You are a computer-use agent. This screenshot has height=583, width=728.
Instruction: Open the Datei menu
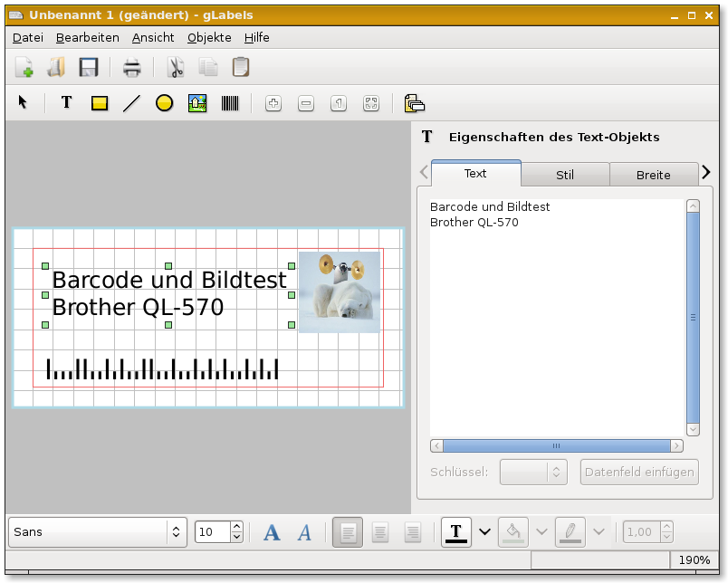tap(28, 38)
